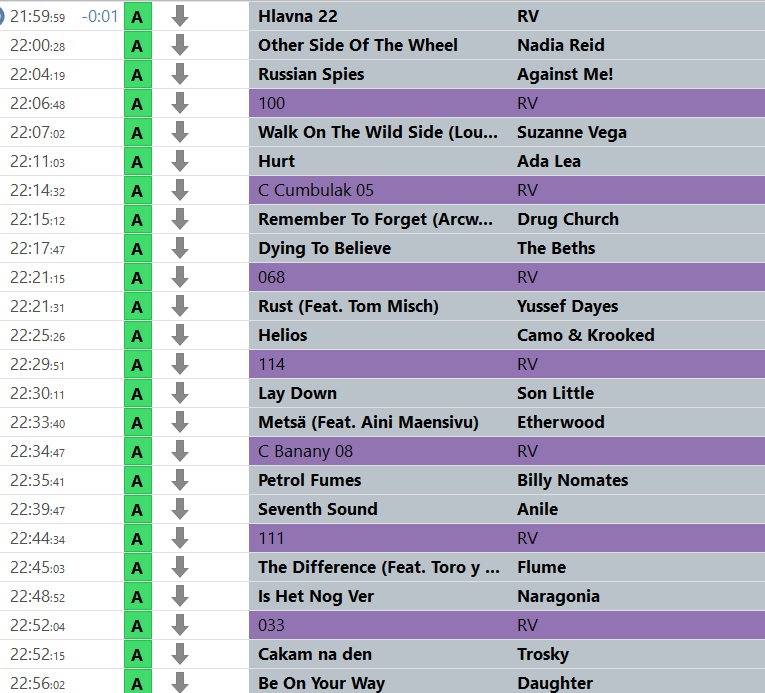Click the down arrow for Rust (Feat. Tom Misch)
The image size is (765, 693).
[x=180, y=306]
